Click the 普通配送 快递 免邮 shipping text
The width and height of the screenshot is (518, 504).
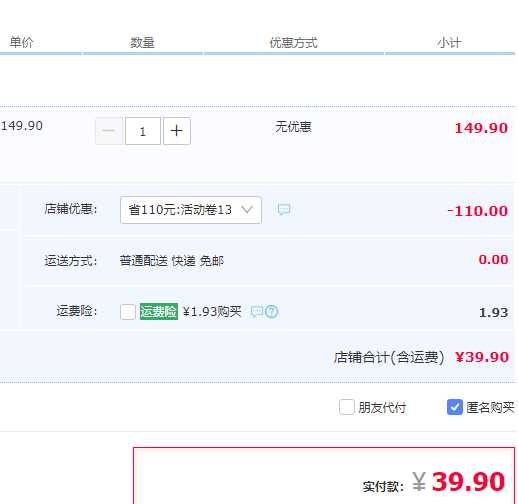pyautogui.click(x=172, y=261)
